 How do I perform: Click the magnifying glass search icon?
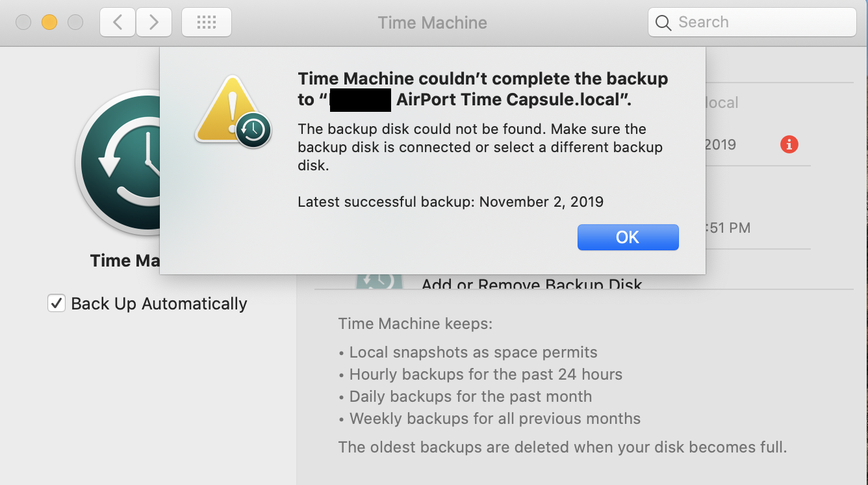click(x=663, y=22)
